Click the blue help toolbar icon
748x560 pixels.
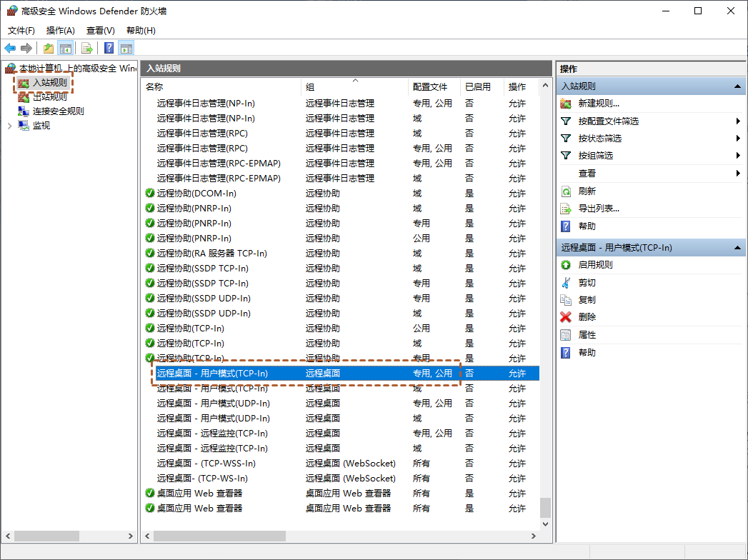109,49
